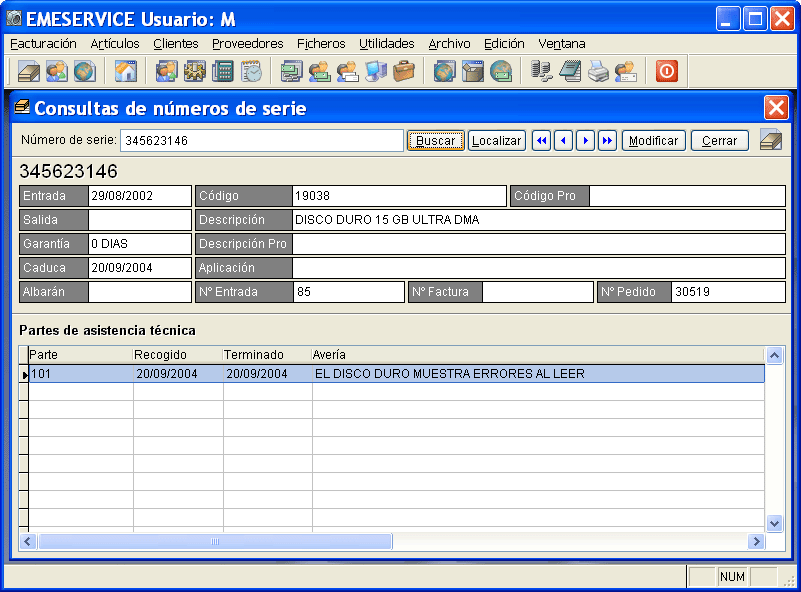Click the Entrada date field 29/08/2002

(x=139, y=196)
